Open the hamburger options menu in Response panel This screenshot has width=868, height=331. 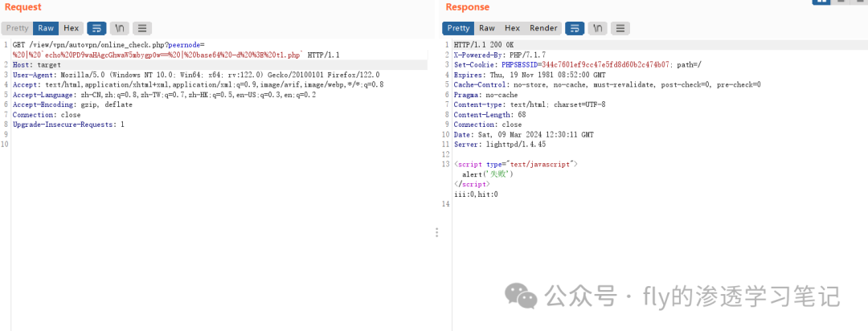click(x=620, y=28)
